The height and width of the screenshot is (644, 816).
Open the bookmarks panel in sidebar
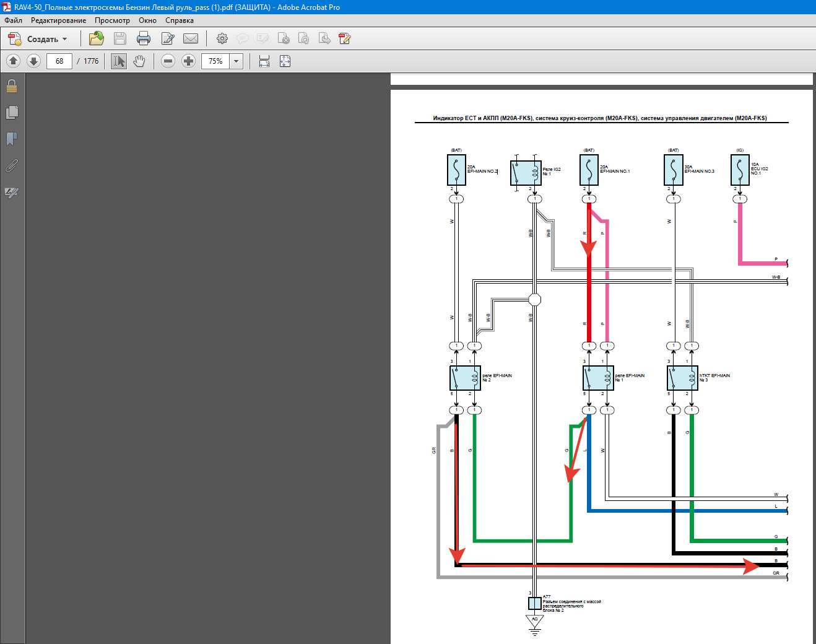[12, 139]
